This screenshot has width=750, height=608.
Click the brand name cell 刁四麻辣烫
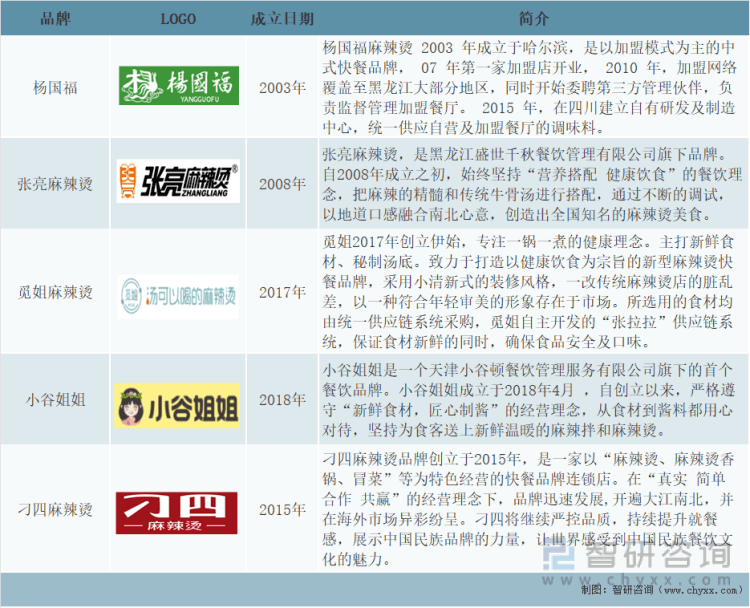coord(55,509)
